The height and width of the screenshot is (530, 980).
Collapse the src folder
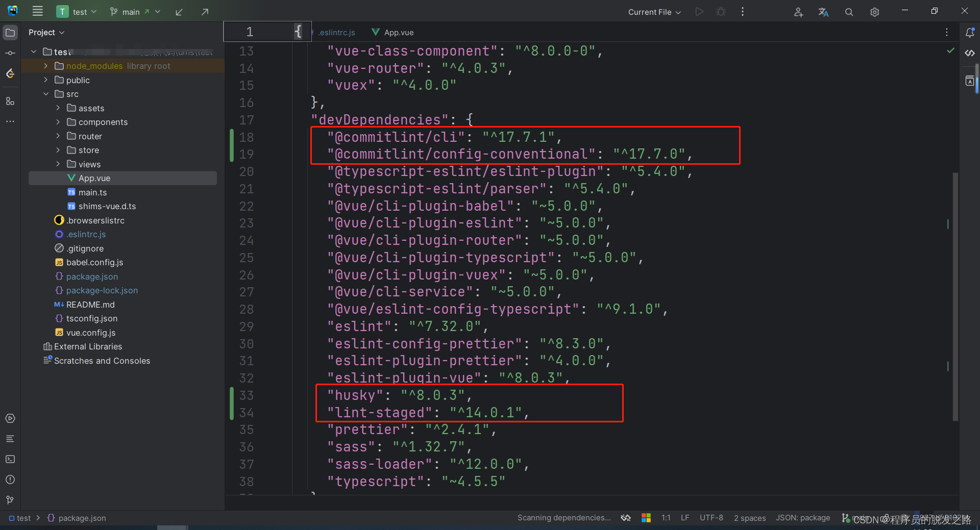tap(46, 94)
